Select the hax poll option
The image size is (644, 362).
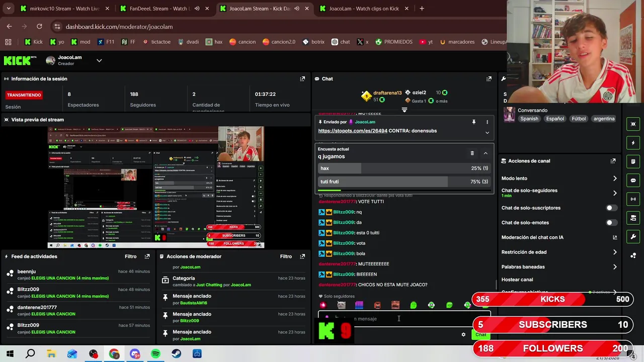[x=404, y=168]
